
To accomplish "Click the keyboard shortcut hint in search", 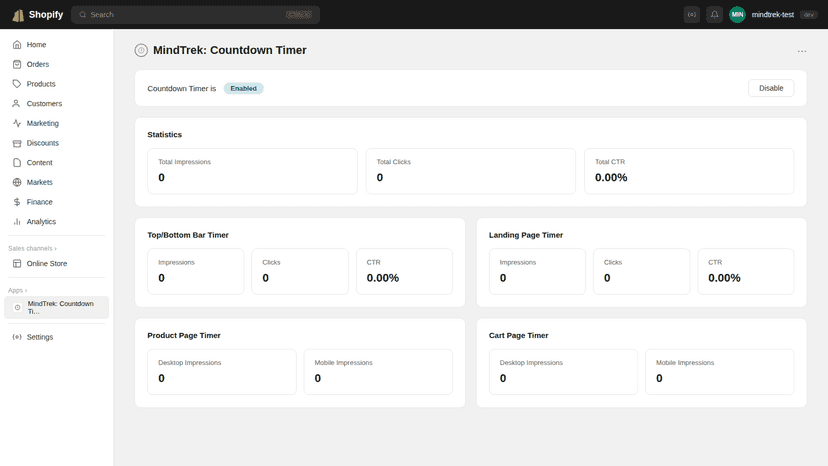I will [x=299, y=15].
